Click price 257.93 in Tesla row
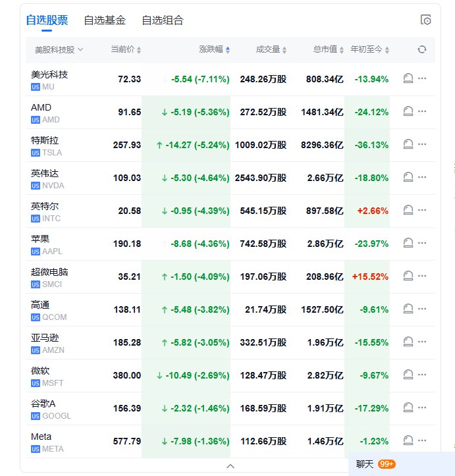 [x=127, y=145]
